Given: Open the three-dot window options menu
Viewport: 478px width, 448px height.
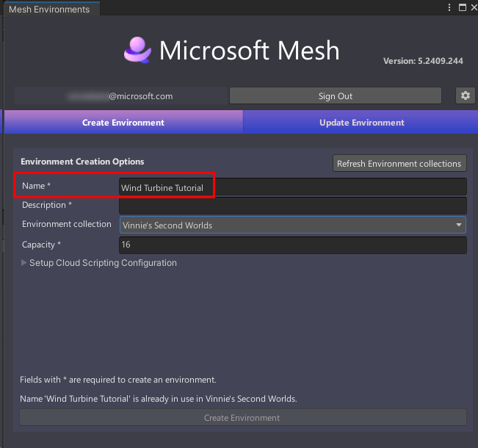Looking at the screenshot, I should pyautogui.click(x=449, y=7).
